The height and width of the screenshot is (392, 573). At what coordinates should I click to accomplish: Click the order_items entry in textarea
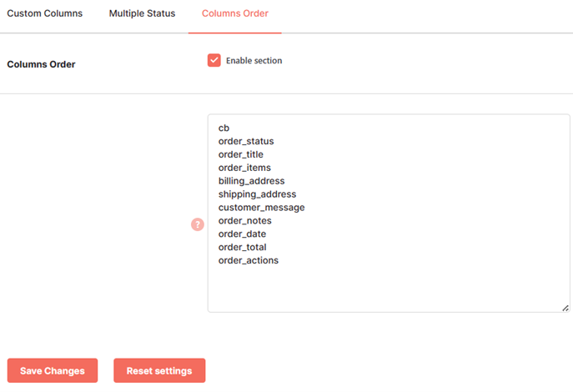click(x=244, y=168)
